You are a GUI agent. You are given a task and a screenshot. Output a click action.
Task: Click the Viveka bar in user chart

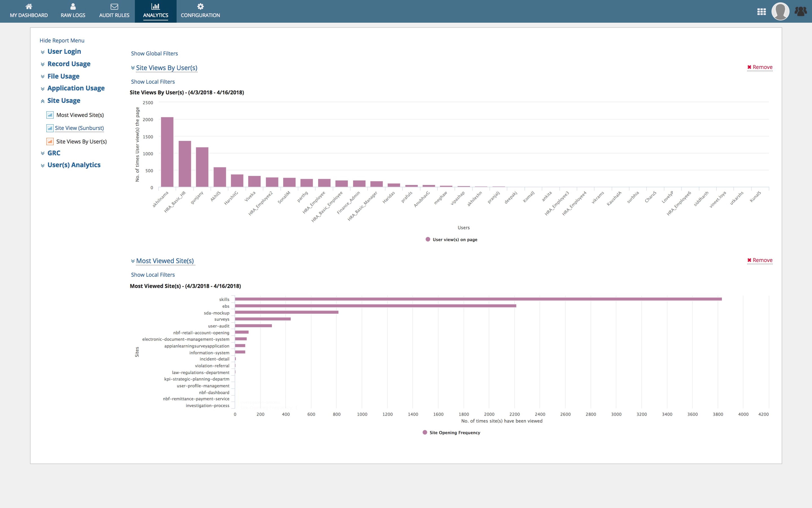point(254,181)
